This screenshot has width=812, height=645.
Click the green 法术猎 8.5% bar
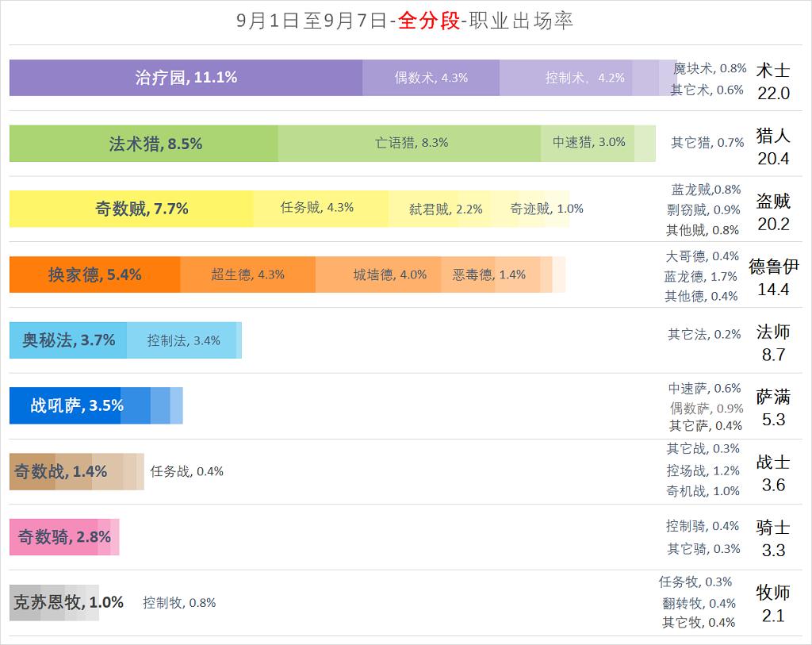[144, 144]
